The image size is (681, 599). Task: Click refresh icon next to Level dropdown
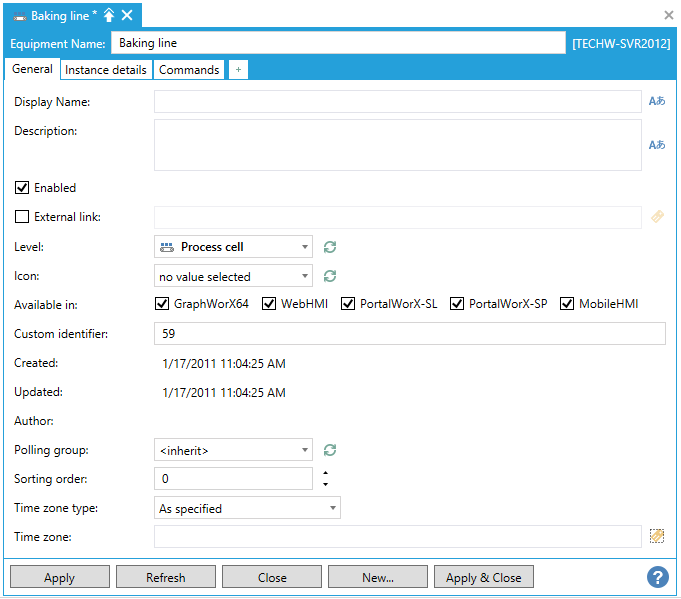[x=330, y=247]
